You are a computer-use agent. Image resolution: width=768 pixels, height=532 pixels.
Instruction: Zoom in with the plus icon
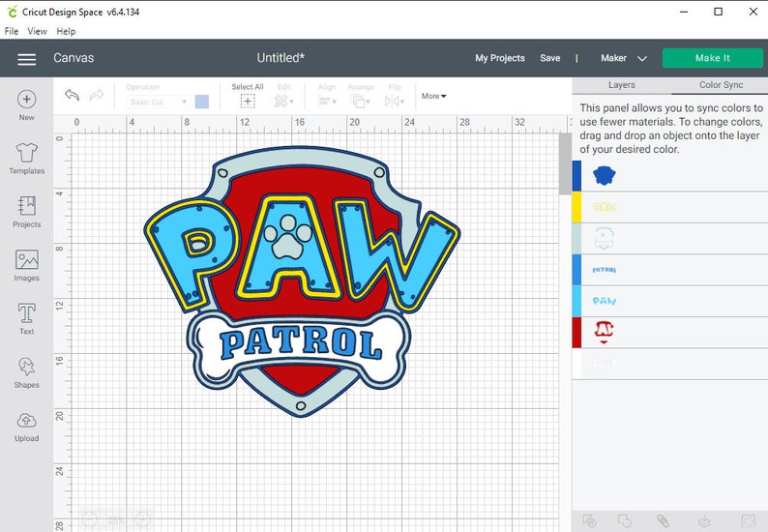(x=142, y=519)
